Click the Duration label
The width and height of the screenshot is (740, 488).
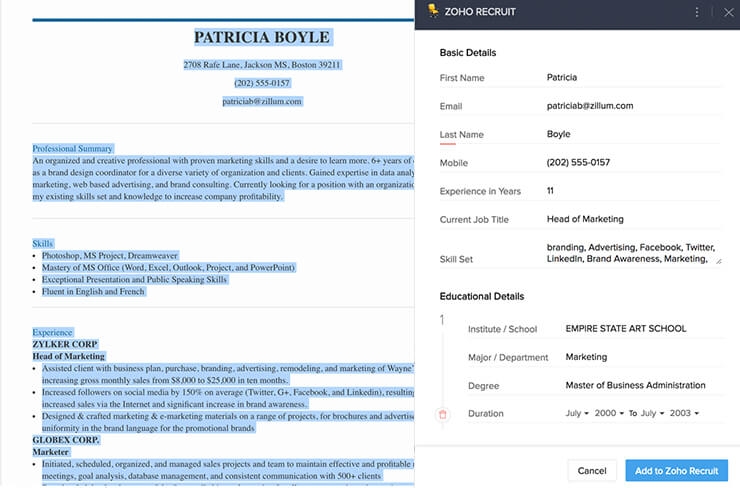point(486,413)
